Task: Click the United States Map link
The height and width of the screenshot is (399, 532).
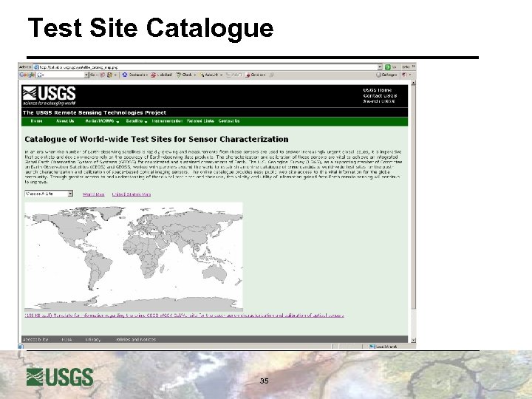Action: click(132, 194)
